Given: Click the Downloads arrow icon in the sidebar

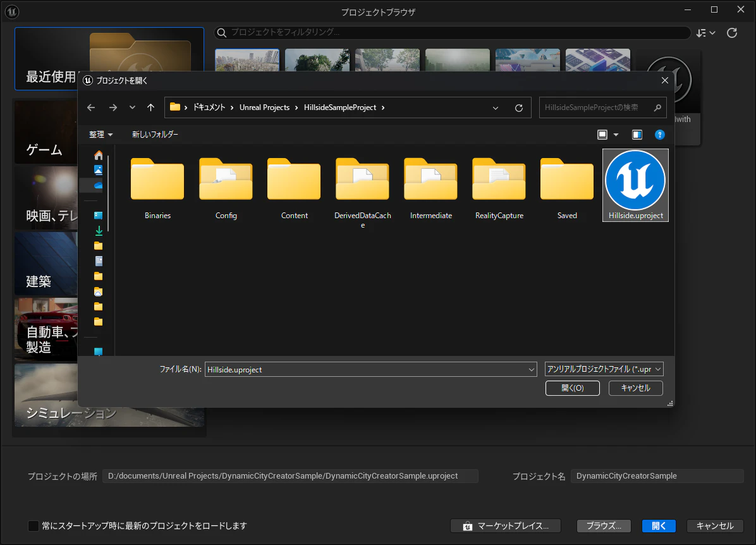Looking at the screenshot, I should (x=99, y=231).
